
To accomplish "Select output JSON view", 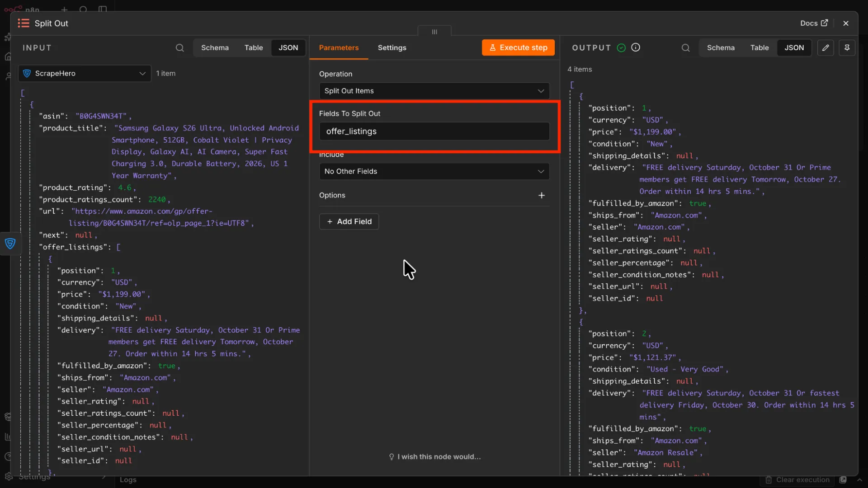I will tap(794, 47).
